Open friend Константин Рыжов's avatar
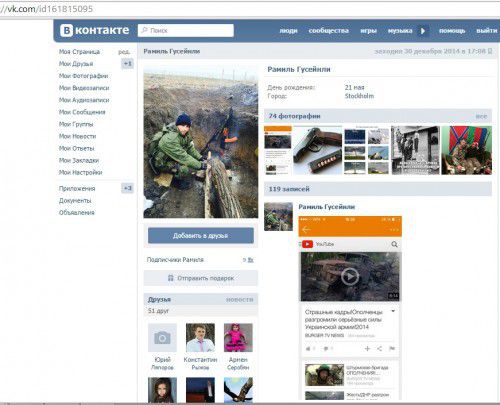The height and width of the screenshot is (405, 500). pyautogui.click(x=200, y=338)
